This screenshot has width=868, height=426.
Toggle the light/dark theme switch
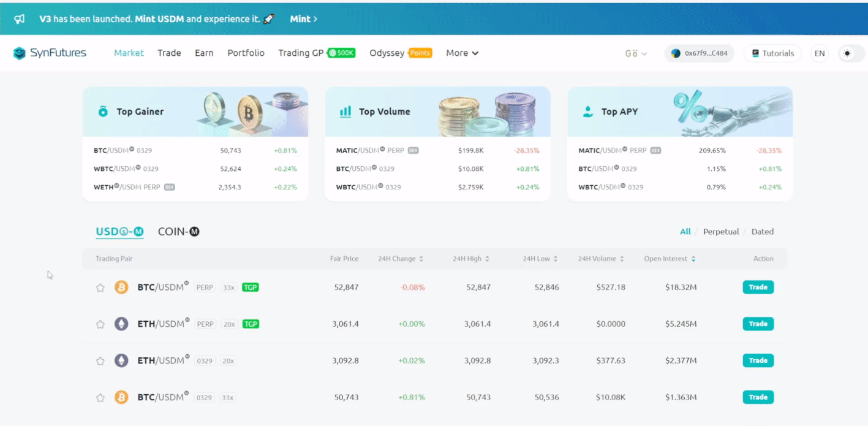coord(848,53)
